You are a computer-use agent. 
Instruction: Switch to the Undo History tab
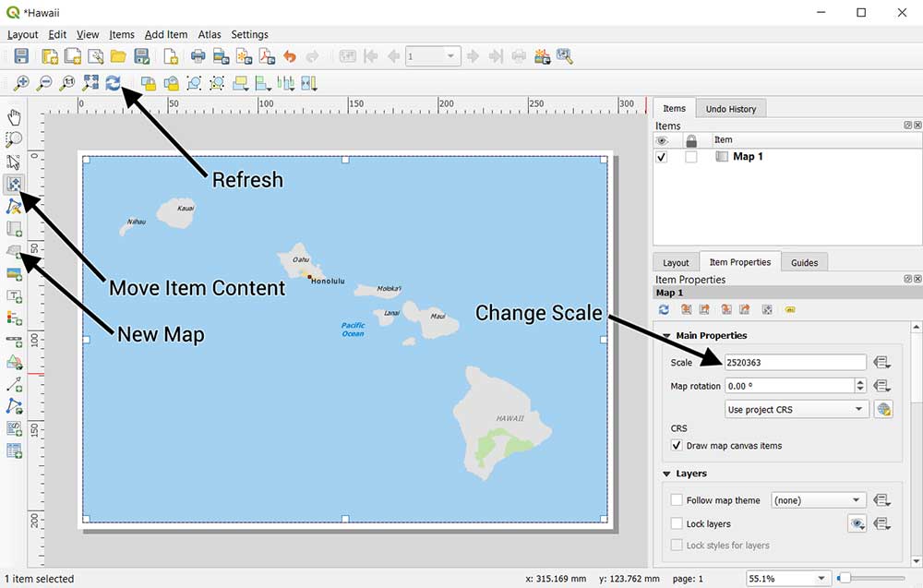click(731, 109)
